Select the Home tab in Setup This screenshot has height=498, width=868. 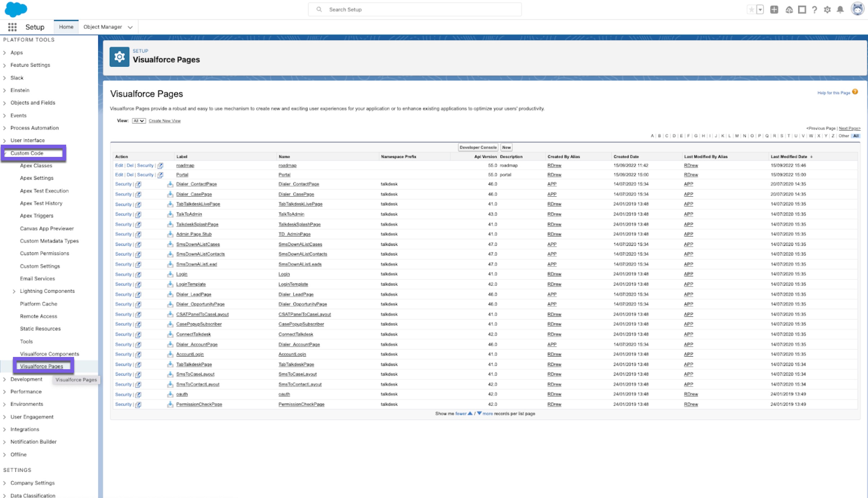pos(66,27)
